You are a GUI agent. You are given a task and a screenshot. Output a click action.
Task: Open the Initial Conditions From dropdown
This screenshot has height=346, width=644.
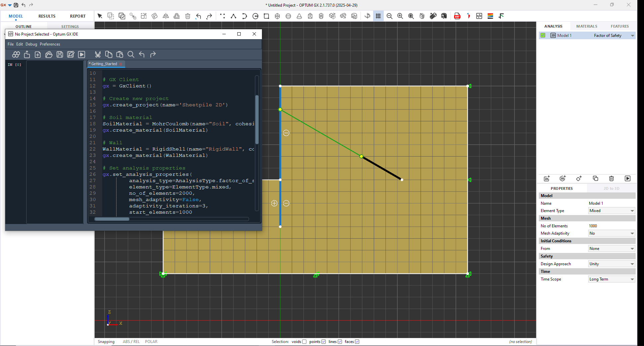(x=611, y=249)
